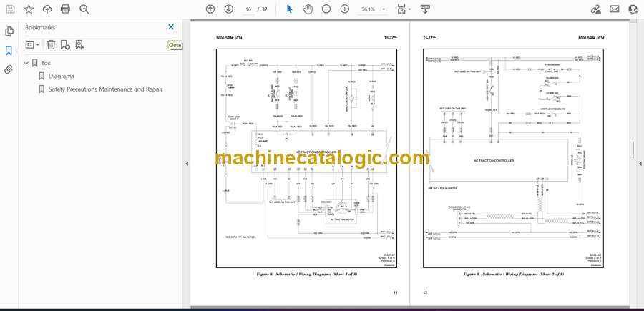The width and height of the screenshot is (644, 311).
Task: Go to next page with down arrow
Action: pyautogui.click(x=229, y=9)
